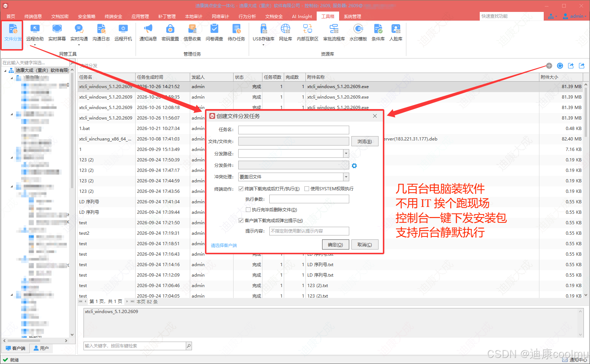Click the gear icon beside 分发条件

point(354,166)
